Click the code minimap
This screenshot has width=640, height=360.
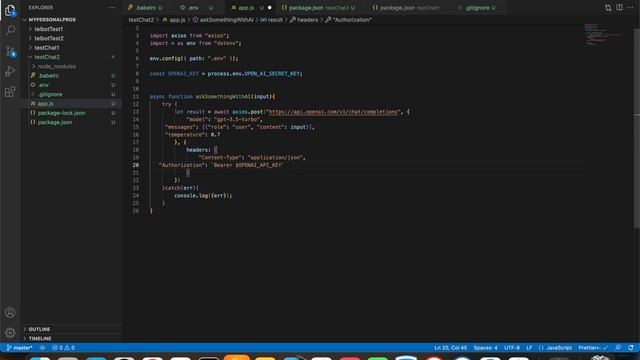pyautogui.click(x=602, y=35)
